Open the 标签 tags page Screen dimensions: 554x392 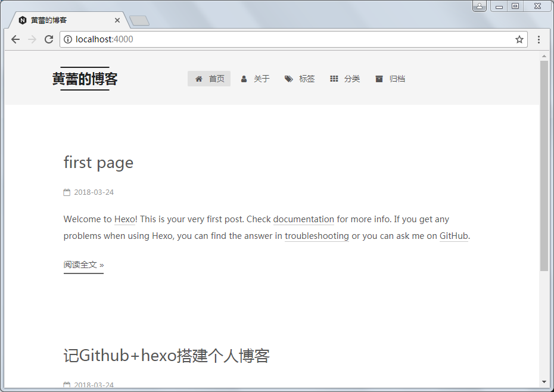pos(300,79)
